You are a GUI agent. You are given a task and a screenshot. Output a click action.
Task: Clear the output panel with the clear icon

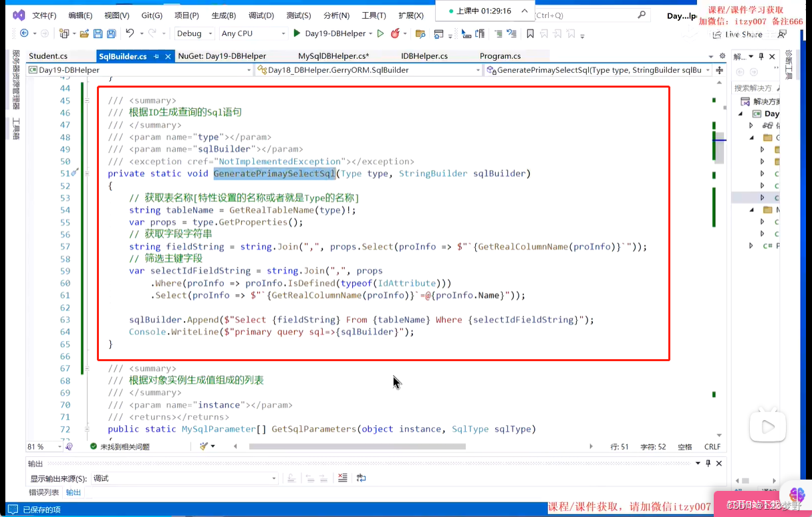[343, 478]
